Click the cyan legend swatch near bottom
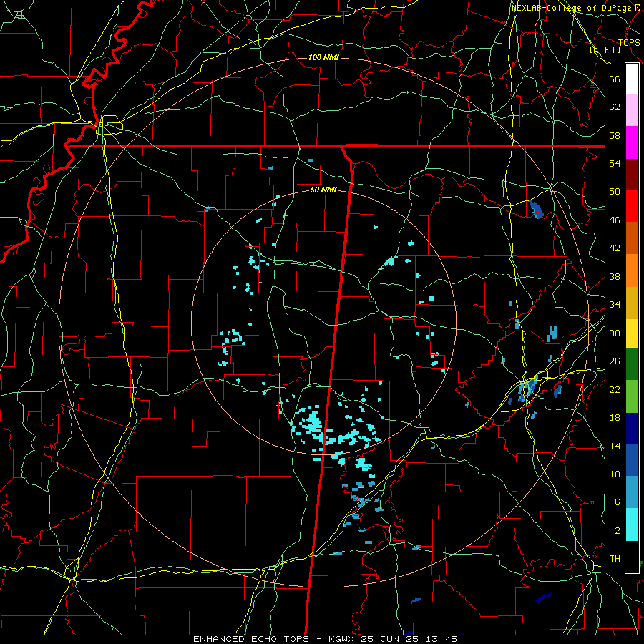This screenshot has width=644, height=644. [x=632, y=525]
